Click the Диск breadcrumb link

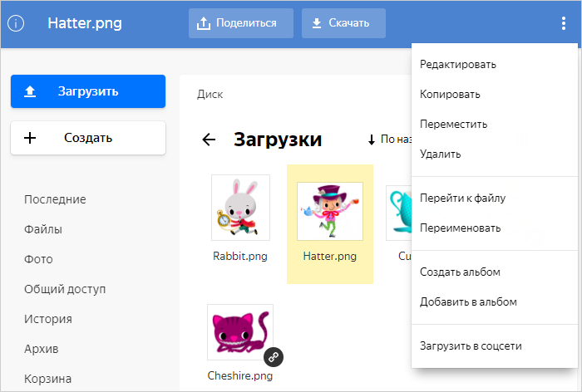click(x=210, y=95)
